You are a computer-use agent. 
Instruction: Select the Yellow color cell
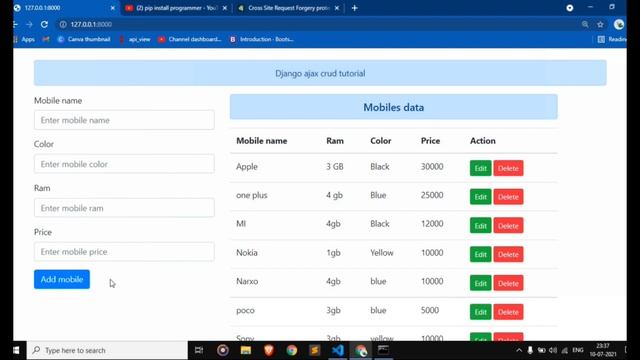(x=382, y=253)
